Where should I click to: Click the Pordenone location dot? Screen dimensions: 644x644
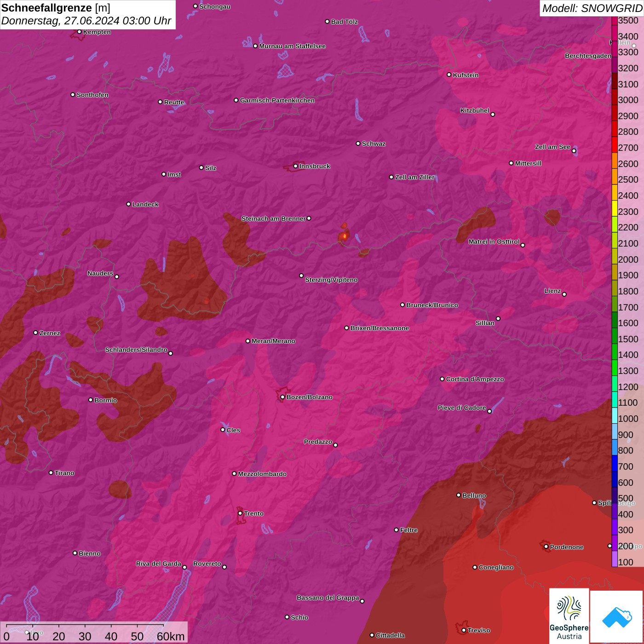[546, 546]
